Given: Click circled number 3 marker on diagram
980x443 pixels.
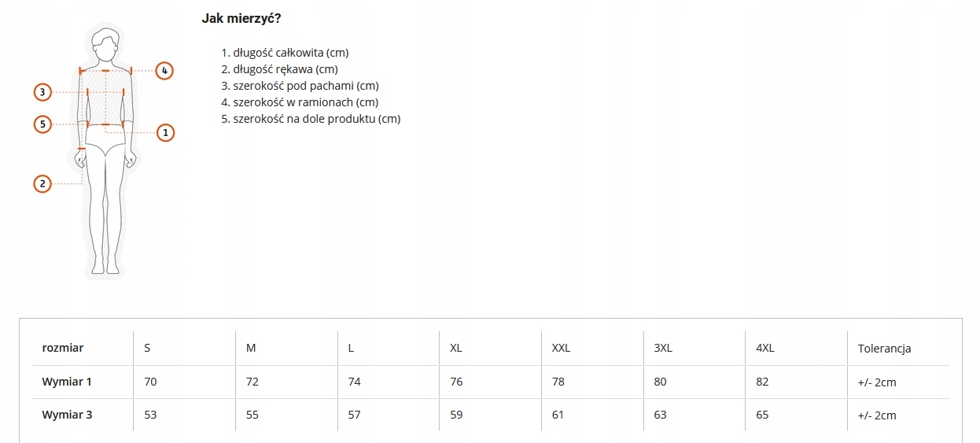Looking at the screenshot, I should pyautogui.click(x=42, y=93).
